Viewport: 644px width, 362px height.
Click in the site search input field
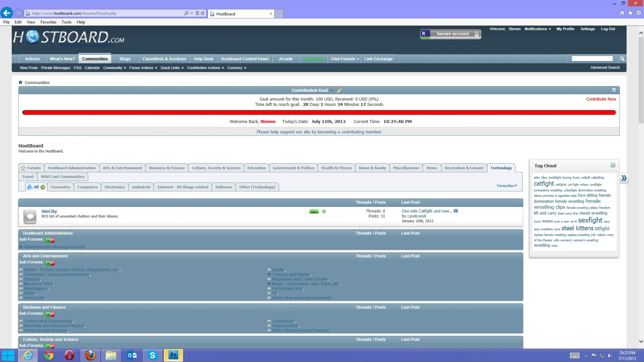[592, 59]
